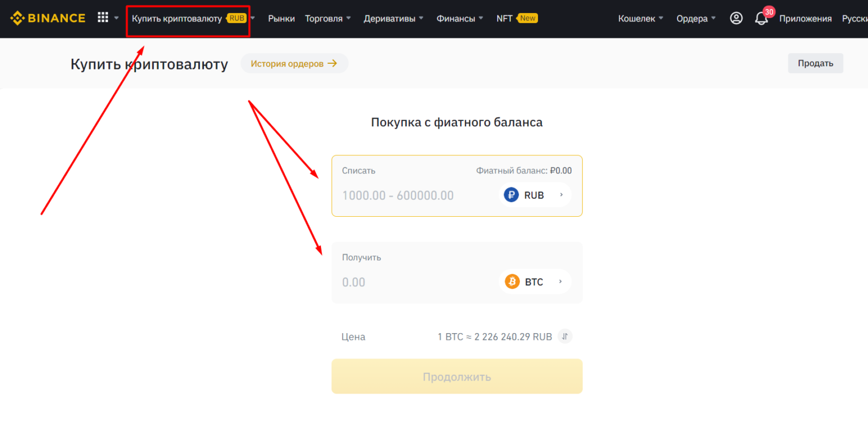The width and height of the screenshot is (868, 446).
Task: Expand the Ордера menu
Action: pyautogui.click(x=696, y=19)
